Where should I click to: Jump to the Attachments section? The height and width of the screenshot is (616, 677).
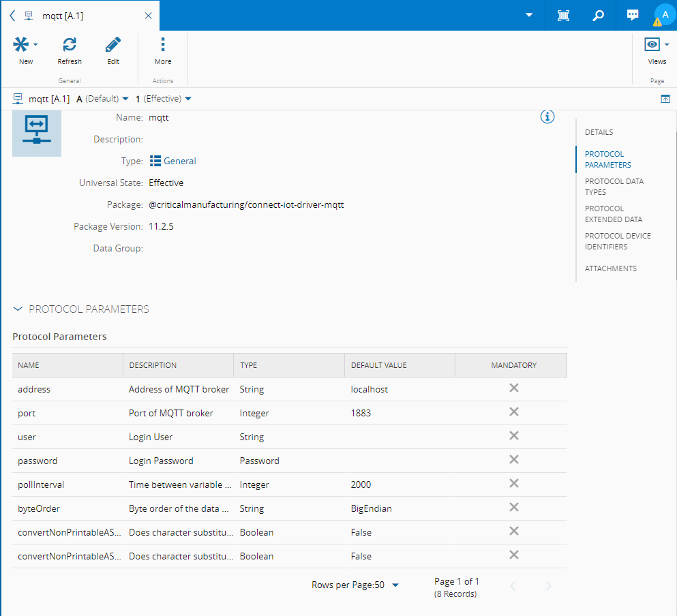click(610, 268)
